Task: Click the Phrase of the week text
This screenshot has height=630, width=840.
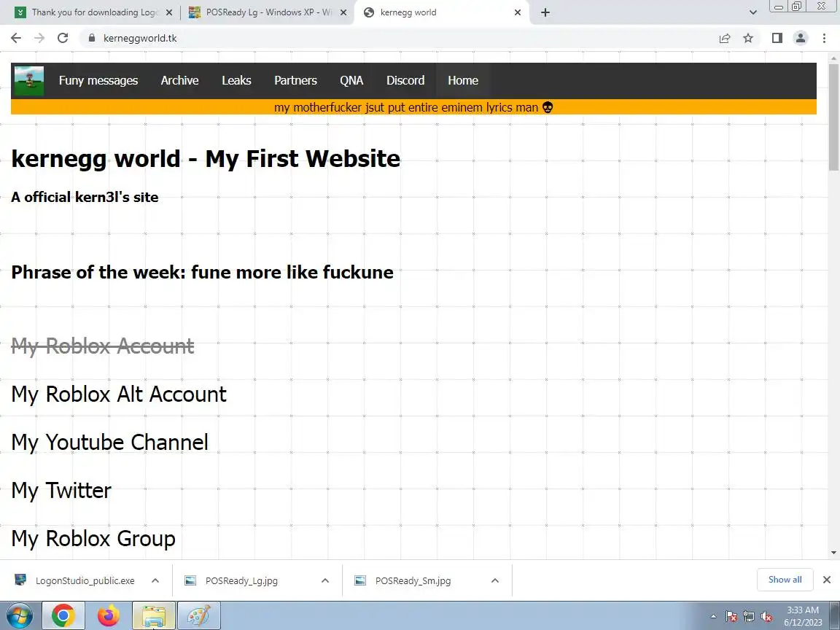Action: click(203, 272)
